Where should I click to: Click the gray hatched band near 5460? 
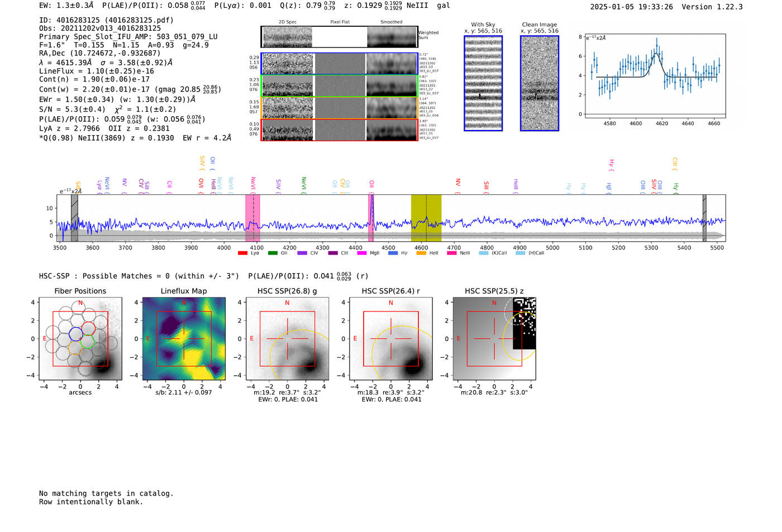tap(704, 218)
